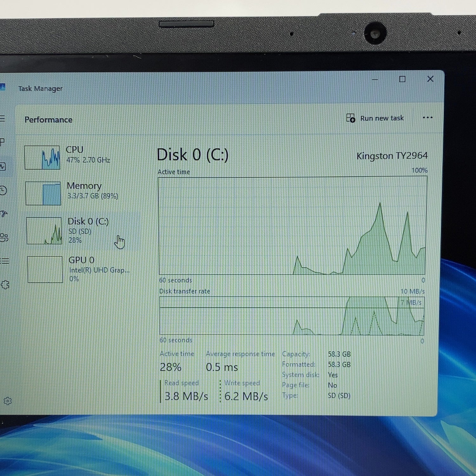The height and width of the screenshot is (476, 476).
Task: Click the Run new task button label
Action: 382,118
